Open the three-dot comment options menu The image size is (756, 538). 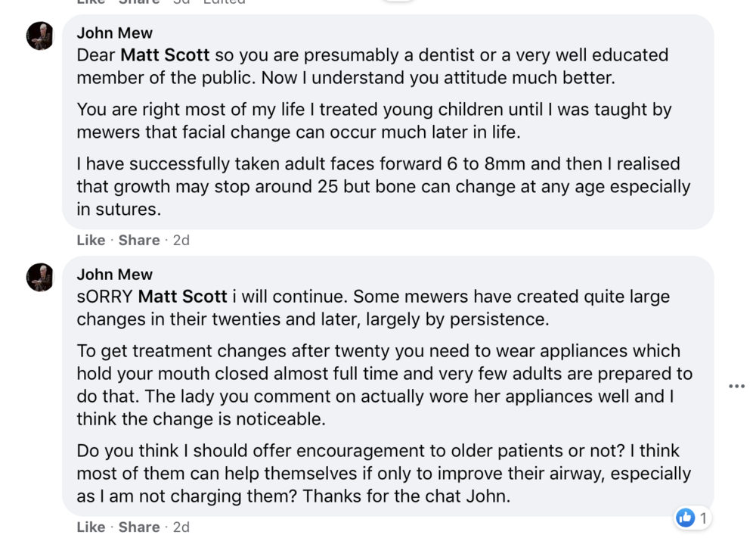pyautogui.click(x=736, y=386)
